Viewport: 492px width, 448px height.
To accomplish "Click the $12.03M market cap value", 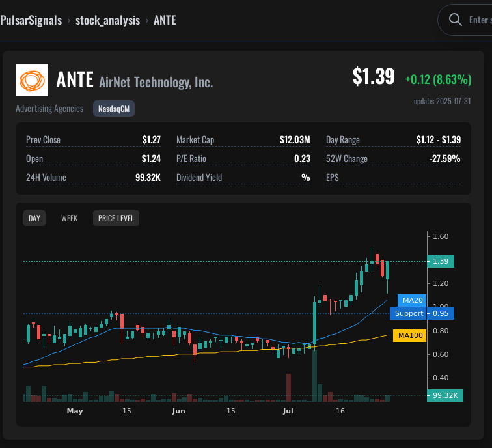I will [x=295, y=140].
